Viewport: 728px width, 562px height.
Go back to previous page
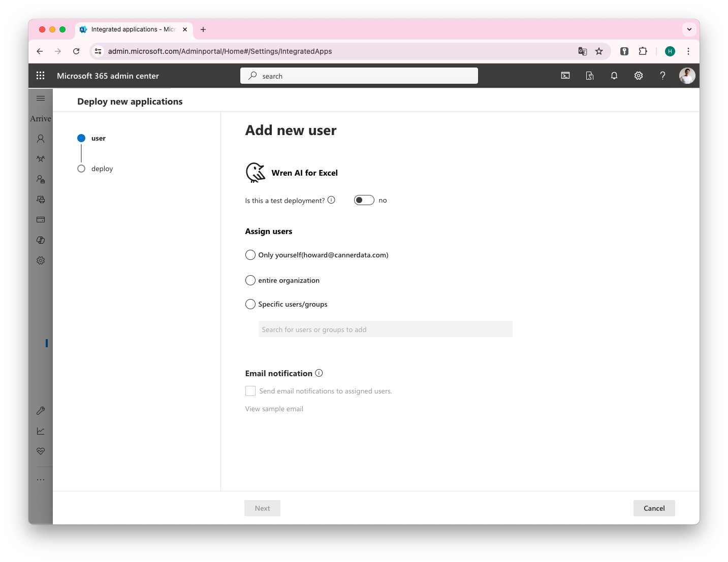[40, 51]
